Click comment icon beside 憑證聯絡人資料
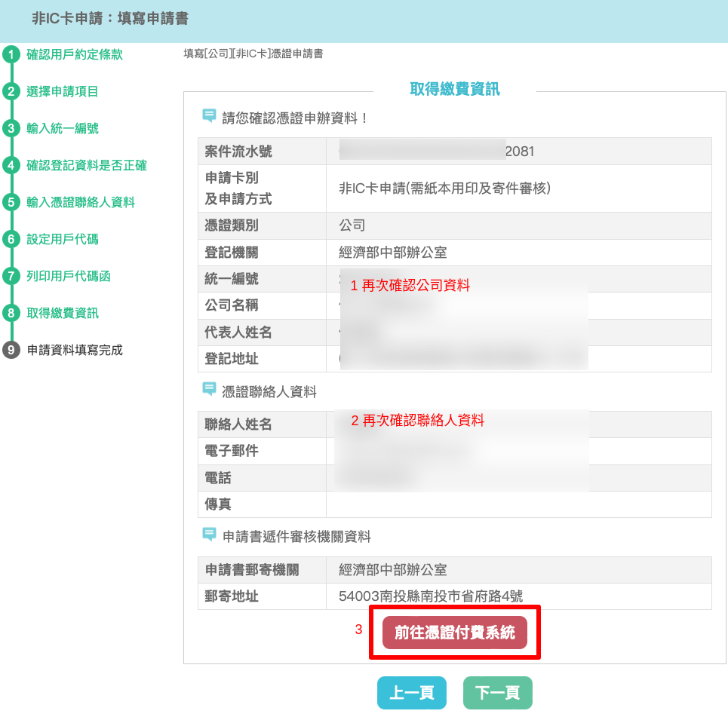This screenshot has height=717, width=728. [210, 389]
